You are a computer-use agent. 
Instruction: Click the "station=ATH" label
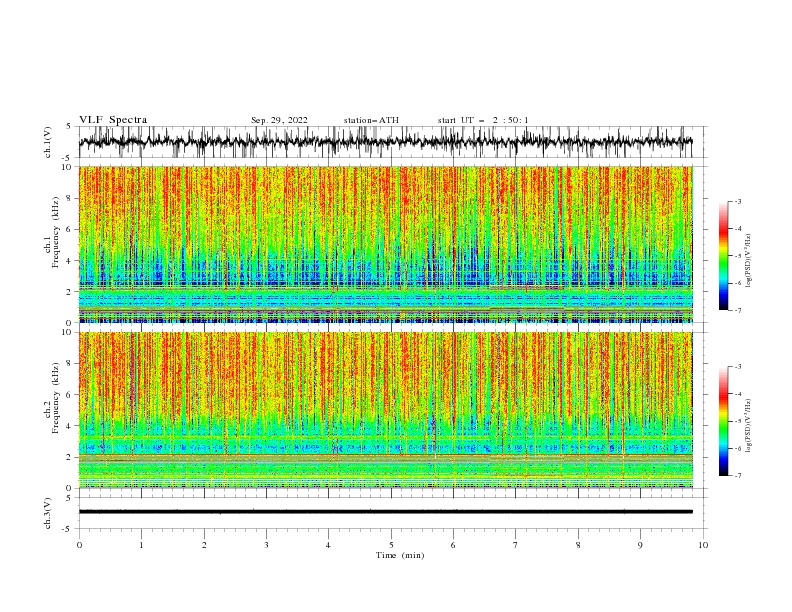pyautogui.click(x=371, y=120)
